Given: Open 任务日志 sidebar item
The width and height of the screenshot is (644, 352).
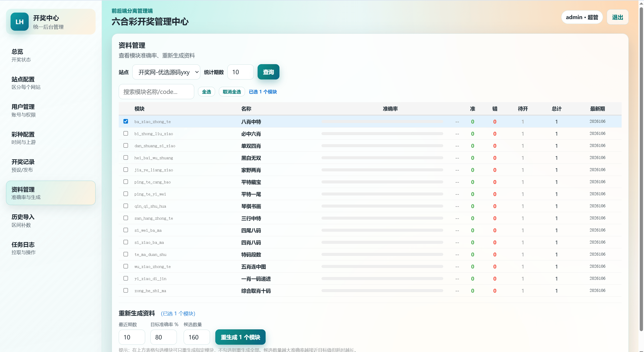Looking at the screenshot, I should click(x=51, y=248).
